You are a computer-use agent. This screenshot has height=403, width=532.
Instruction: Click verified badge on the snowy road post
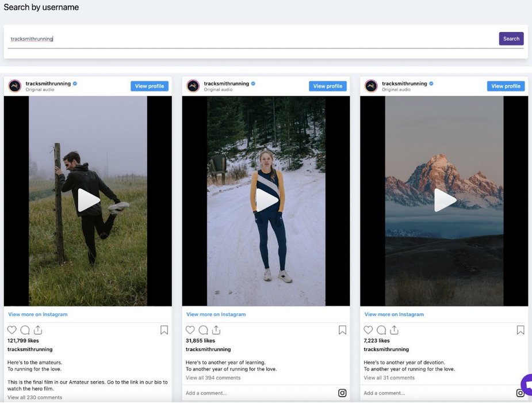pos(253,83)
